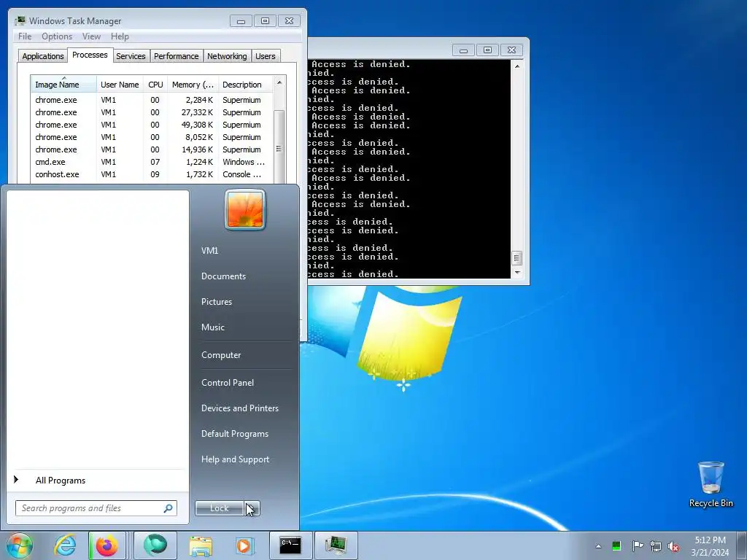Open Firefox from the taskbar
Screen dimensions: 747x560
(x=107, y=545)
